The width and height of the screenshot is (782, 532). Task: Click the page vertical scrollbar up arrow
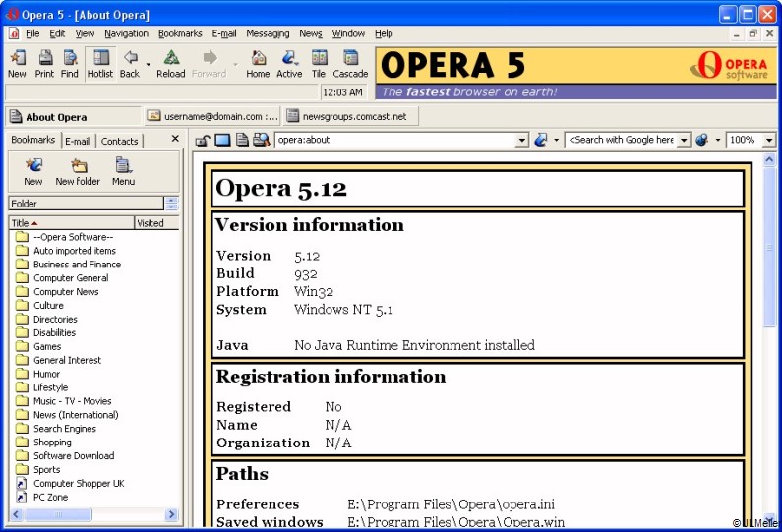(769, 159)
